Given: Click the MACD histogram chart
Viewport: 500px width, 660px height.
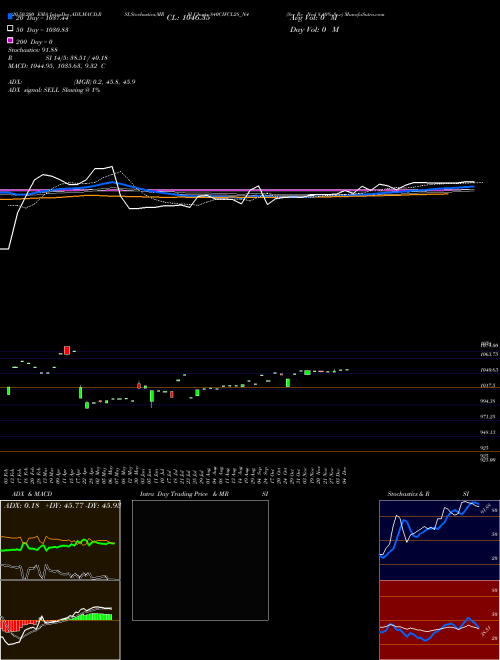Looking at the screenshot, I should (x=60, y=620).
